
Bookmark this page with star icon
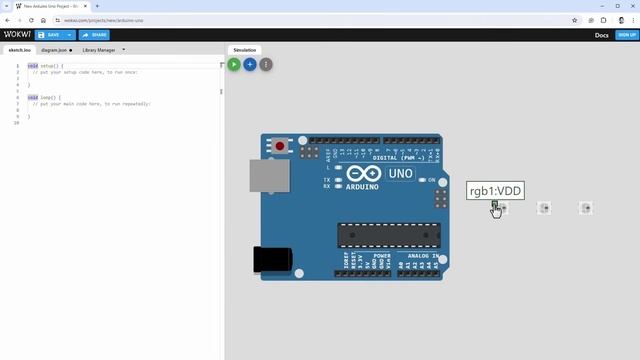(574, 20)
